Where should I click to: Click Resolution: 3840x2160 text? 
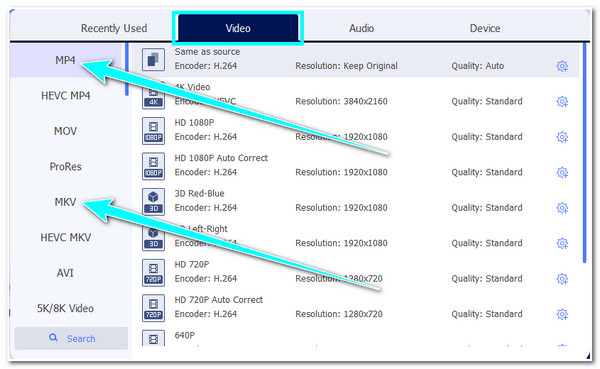click(x=341, y=101)
